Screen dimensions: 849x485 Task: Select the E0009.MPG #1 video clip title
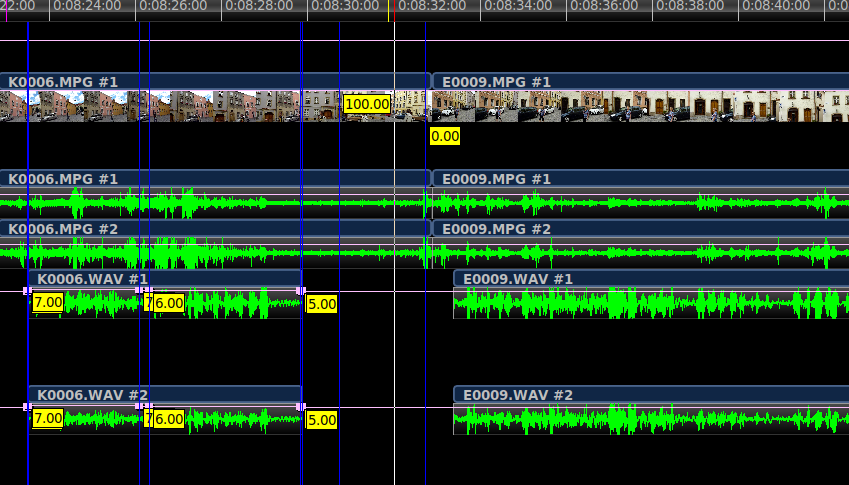pos(497,82)
